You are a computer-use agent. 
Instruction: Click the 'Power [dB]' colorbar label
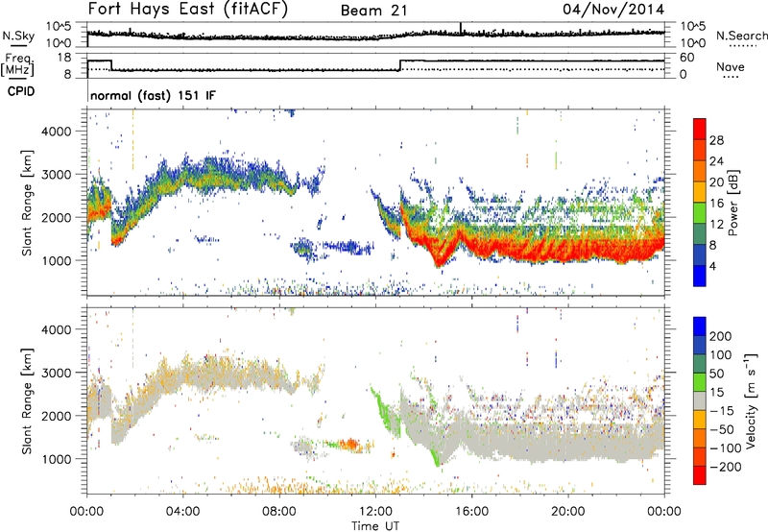732,203
